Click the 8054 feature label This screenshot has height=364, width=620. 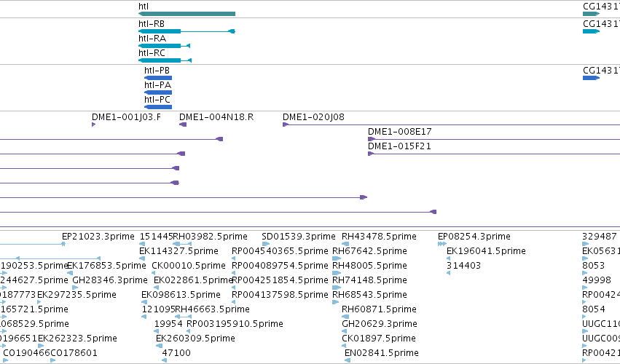tap(594, 309)
